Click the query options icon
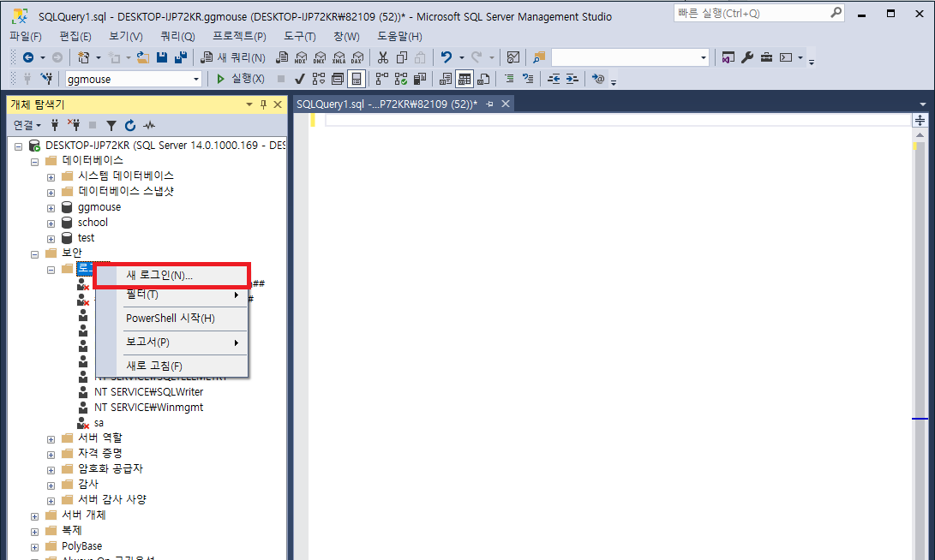 pyautogui.click(x=338, y=79)
